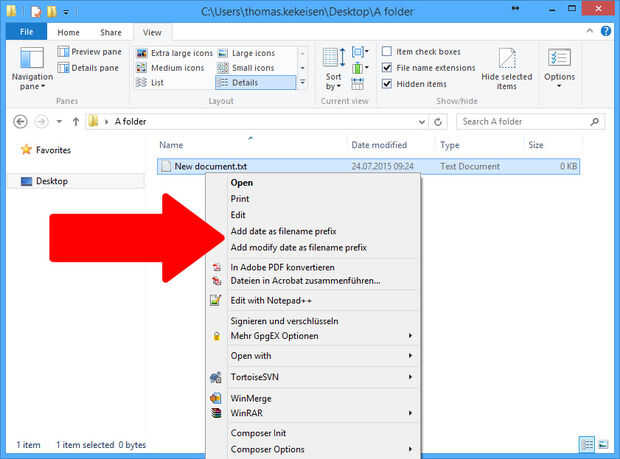The width and height of the screenshot is (620, 459).
Task: Choose Open from the context menu
Action: coord(313,183)
